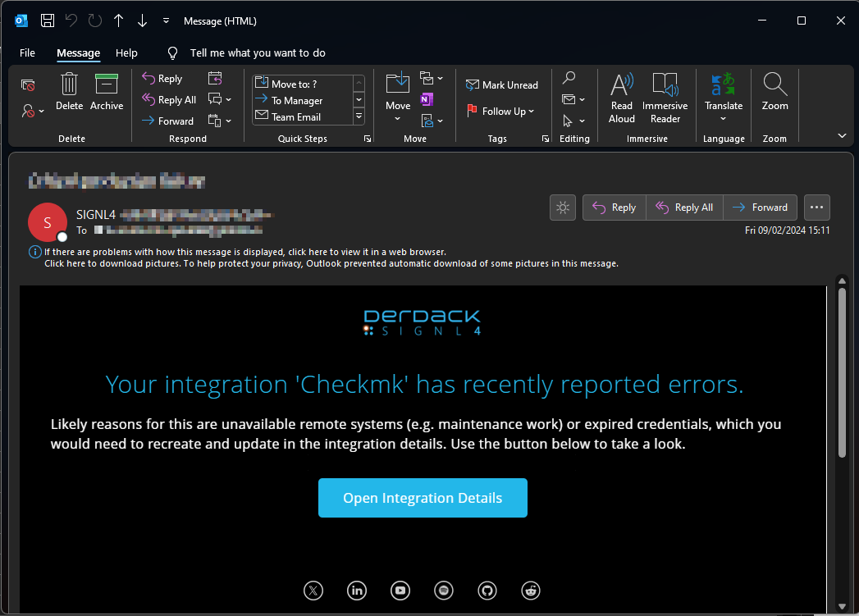
Task: Click Forward in the message header
Action: pyautogui.click(x=761, y=208)
